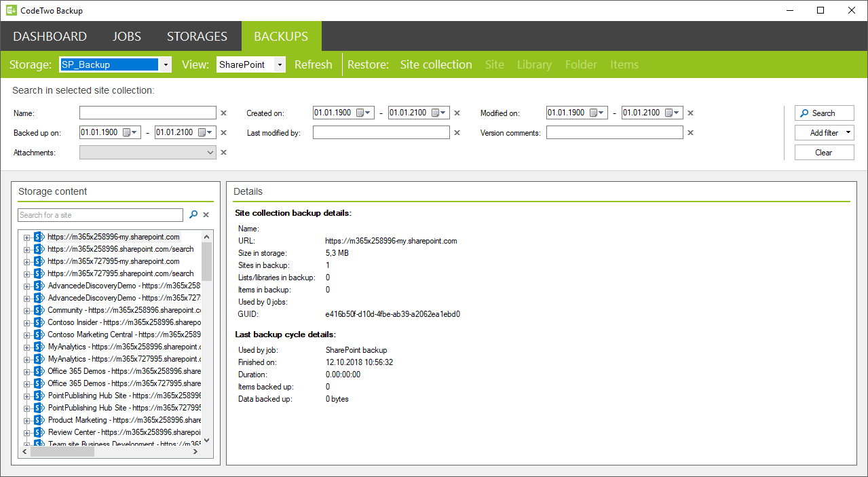Click the Search for a site field

click(100, 215)
